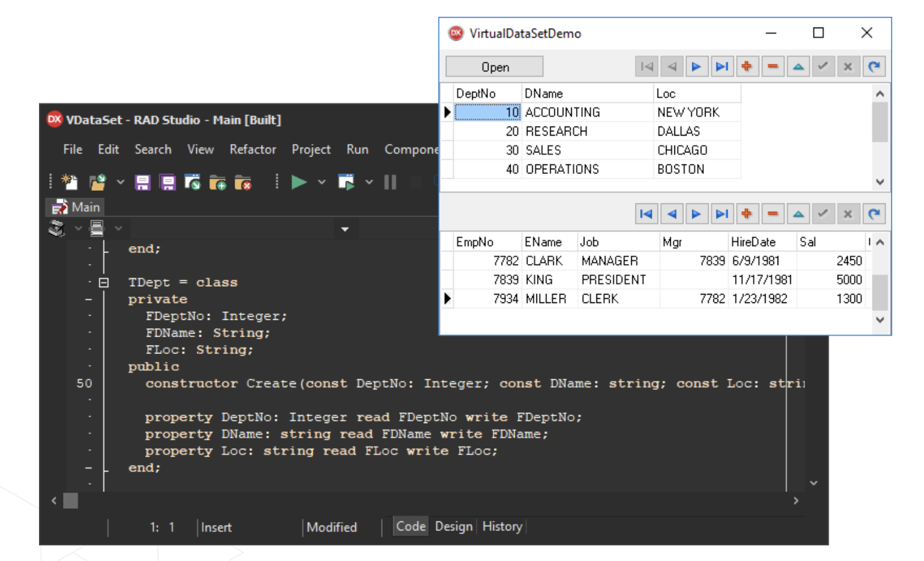Switch to the Design view tab
The image size is (924, 561).
[454, 526]
